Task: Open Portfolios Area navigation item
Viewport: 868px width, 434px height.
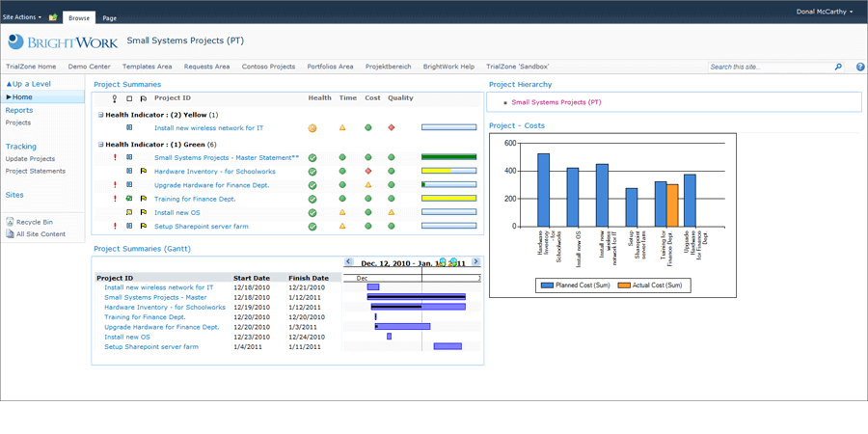Action: (x=330, y=67)
